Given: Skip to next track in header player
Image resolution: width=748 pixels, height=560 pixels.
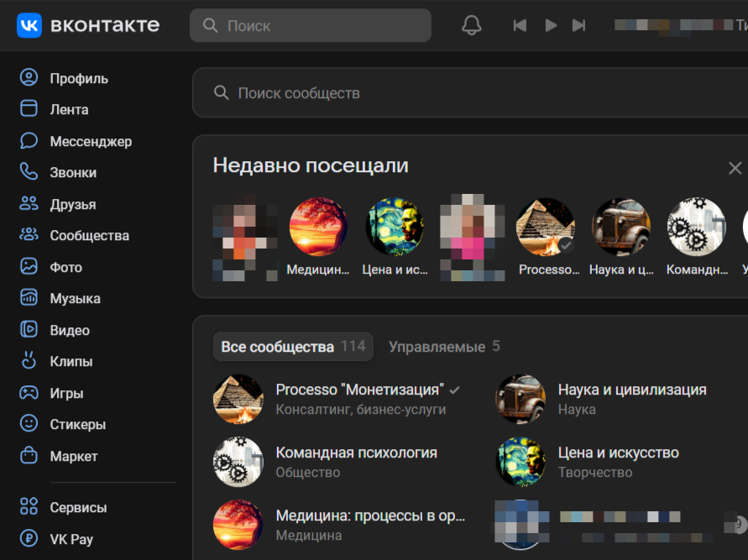Looking at the screenshot, I should pyautogui.click(x=578, y=25).
